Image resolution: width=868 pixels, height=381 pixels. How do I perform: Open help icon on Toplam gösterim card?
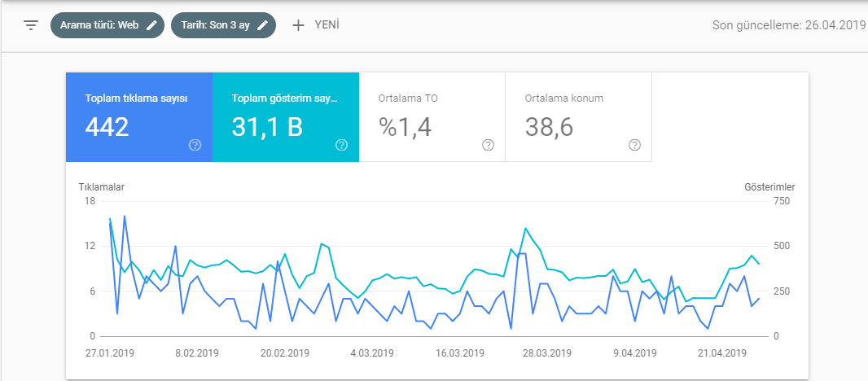341,145
